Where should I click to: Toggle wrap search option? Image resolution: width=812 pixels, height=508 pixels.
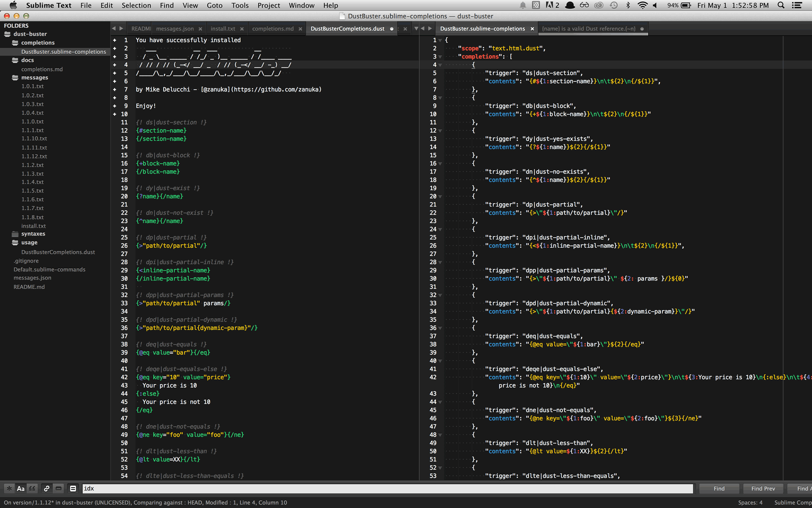pos(47,488)
